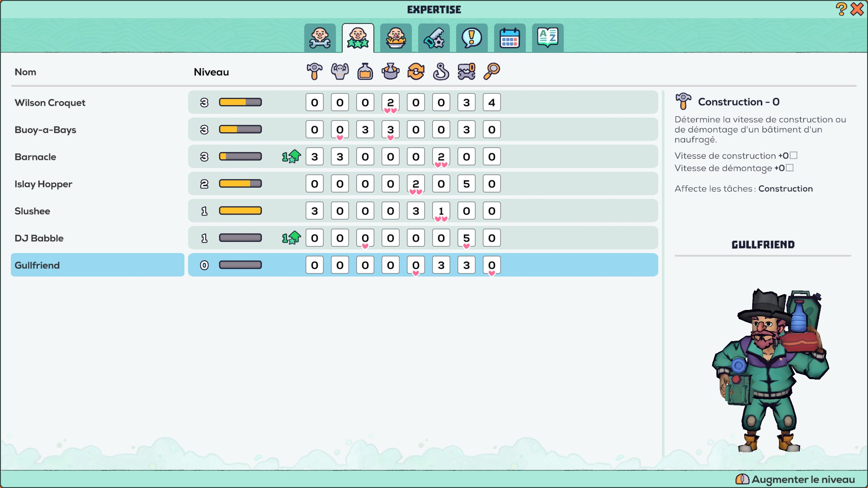Click the cooking pot skill icon
The image size is (868, 488).
390,71
